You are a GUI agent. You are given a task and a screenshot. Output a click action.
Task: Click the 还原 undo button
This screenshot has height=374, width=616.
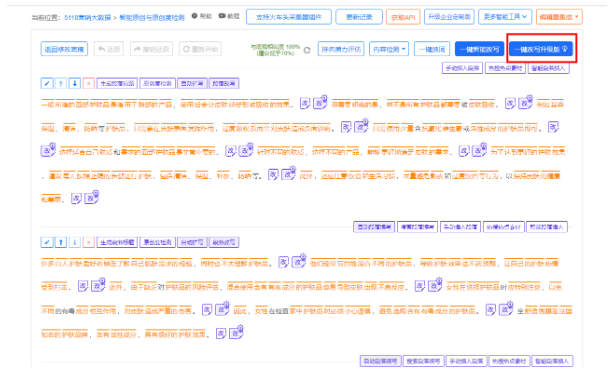coord(109,49)
